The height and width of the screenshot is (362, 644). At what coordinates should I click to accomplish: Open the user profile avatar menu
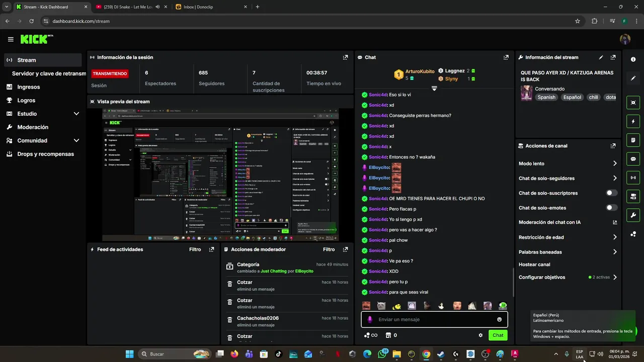tap(625, 39)
